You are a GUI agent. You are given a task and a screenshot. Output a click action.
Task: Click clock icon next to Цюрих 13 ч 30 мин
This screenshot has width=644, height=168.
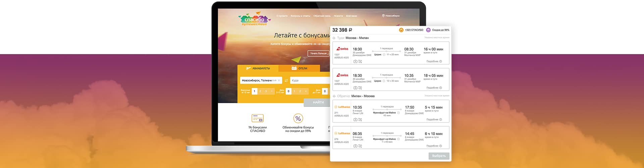coord(384,81)
